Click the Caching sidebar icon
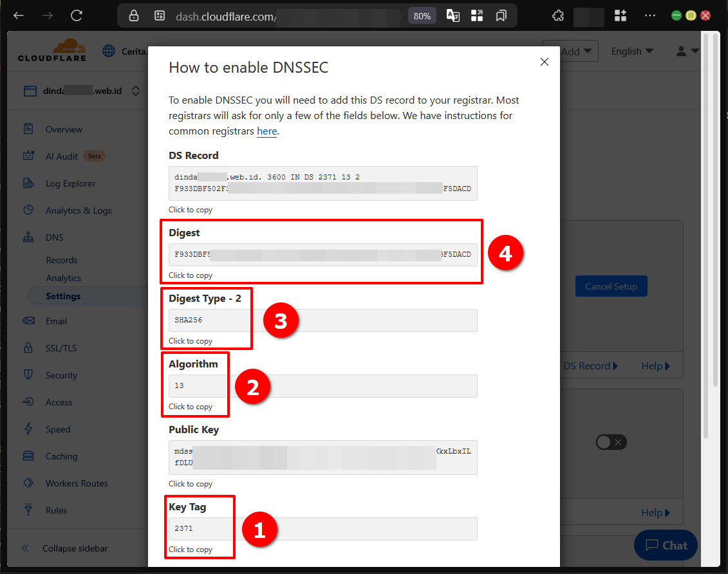 pos(28,456)
